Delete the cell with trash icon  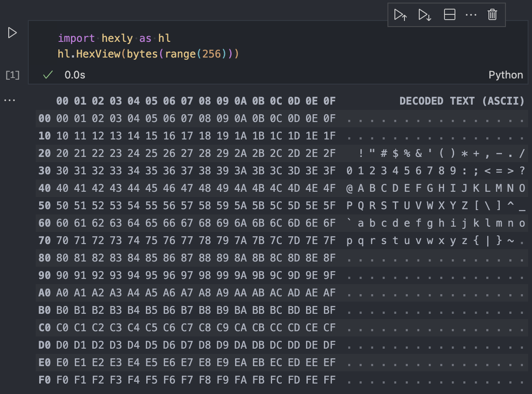point(492,15)
